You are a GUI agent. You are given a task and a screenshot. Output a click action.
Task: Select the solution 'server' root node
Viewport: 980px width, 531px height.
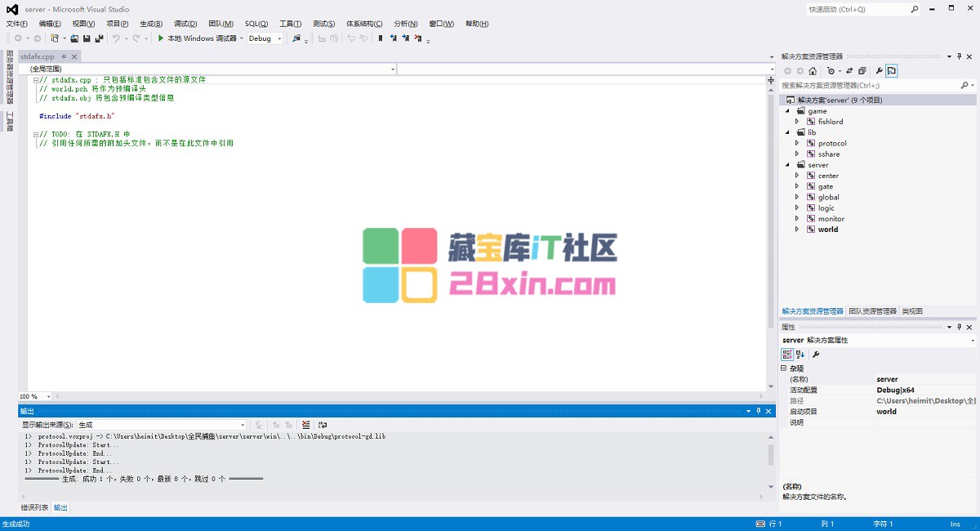click(878, 100)
